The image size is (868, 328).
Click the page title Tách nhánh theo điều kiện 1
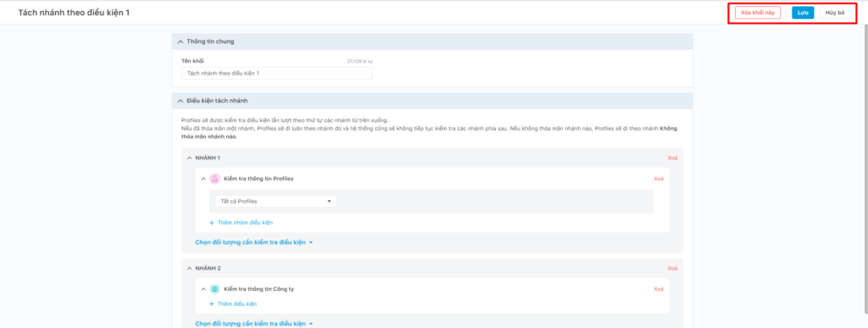[x=75, y=12]
